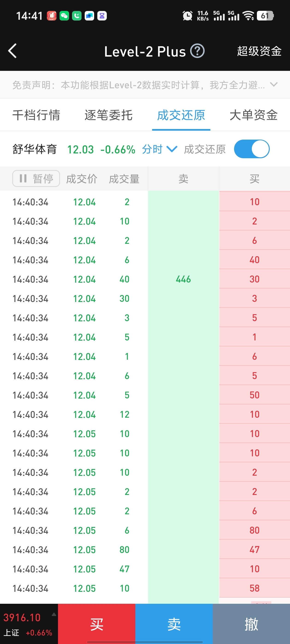Tap the WeChat notification icon
This screenshot has height=644, width=290.
[x=64, y=16]
